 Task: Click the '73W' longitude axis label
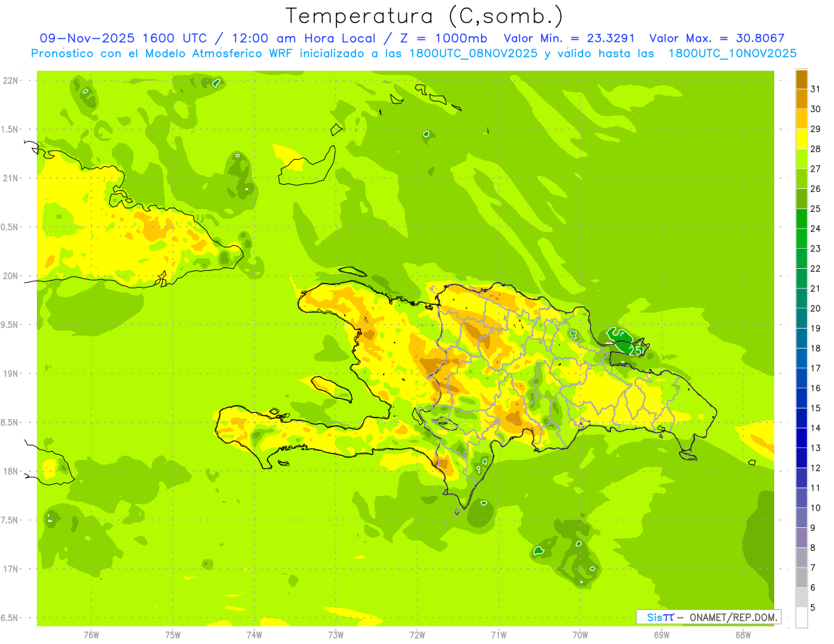point(336,634)
